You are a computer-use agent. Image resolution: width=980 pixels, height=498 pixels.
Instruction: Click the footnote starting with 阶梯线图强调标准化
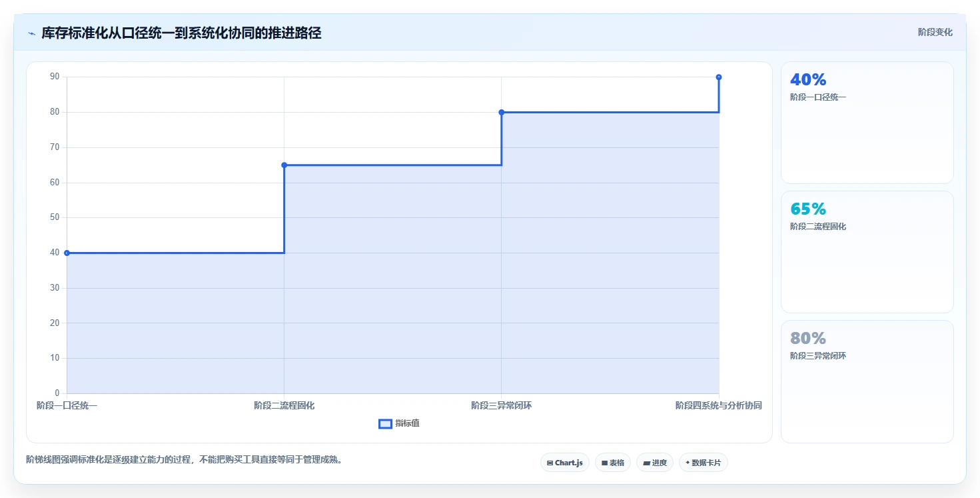pyautogui.click(x=184, y=459)
